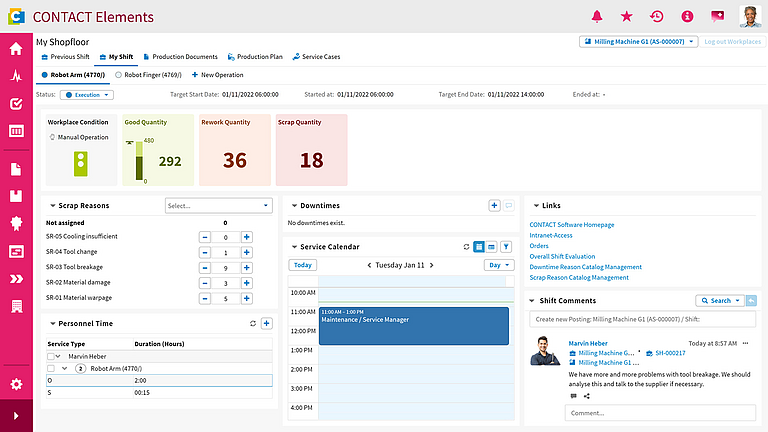Viewport: 768px width, 432px height.
Task: Open Status Execution dropdown
Action: pos(87,95)
